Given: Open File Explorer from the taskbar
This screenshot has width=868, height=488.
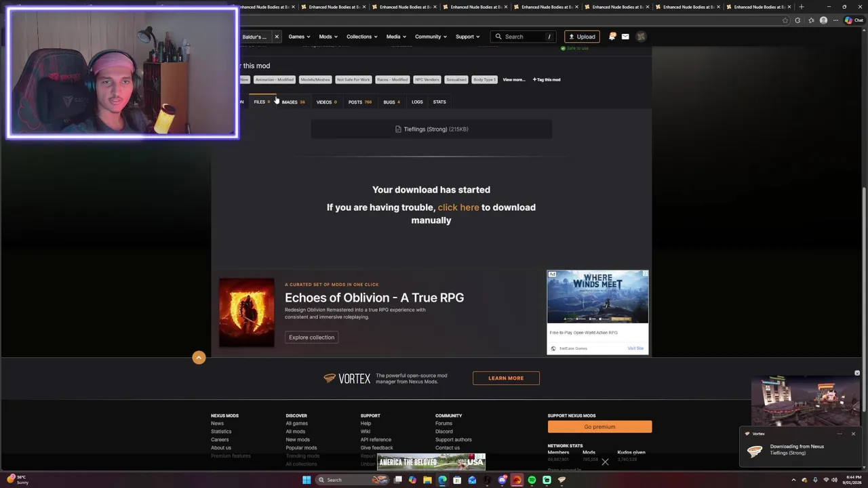Looking at the screenshot, I should (427, 480).
